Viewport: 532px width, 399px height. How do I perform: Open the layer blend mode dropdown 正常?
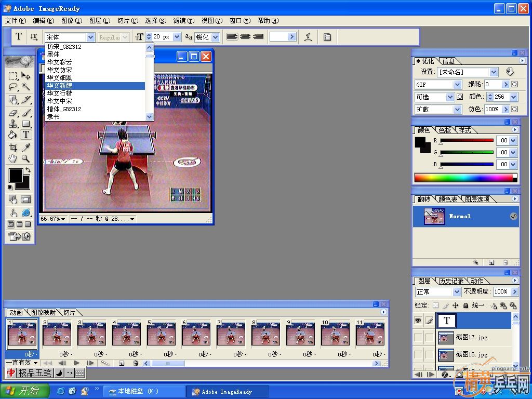(457, 292)
